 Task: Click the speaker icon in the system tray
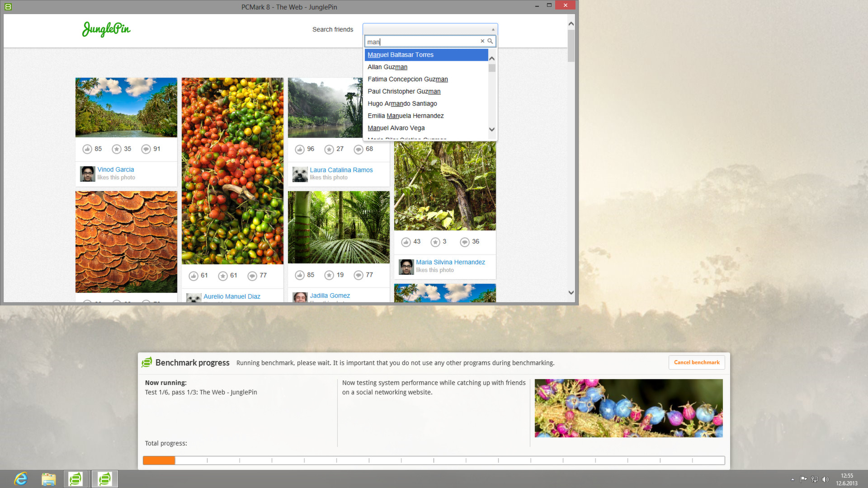(x=826, y=479)
